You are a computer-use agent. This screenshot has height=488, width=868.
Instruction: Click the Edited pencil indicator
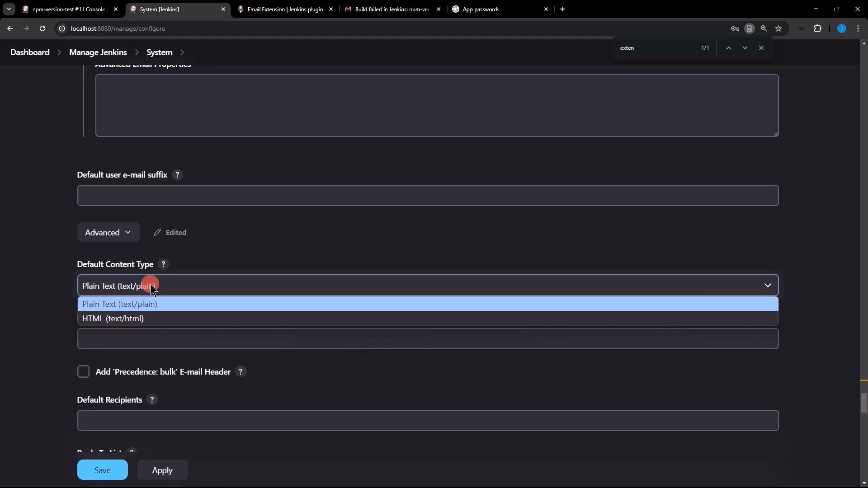coord(170,233)
